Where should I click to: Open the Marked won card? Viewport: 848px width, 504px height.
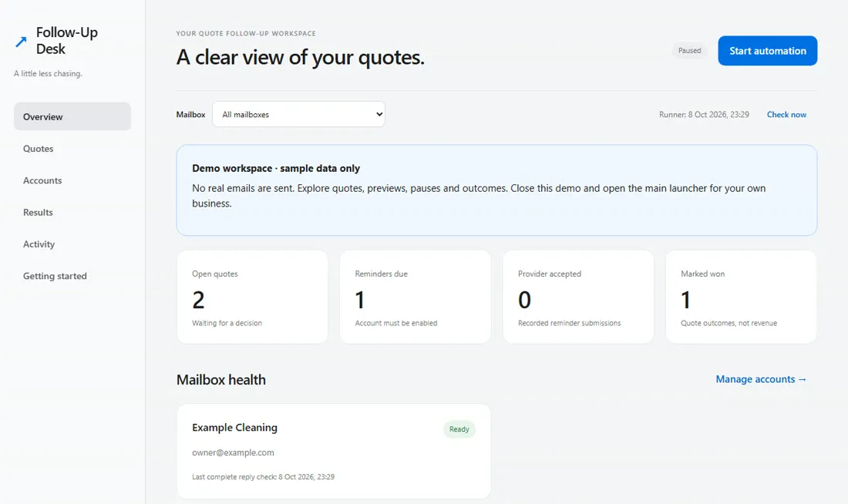pyautogui.click(x=741, y=297)
